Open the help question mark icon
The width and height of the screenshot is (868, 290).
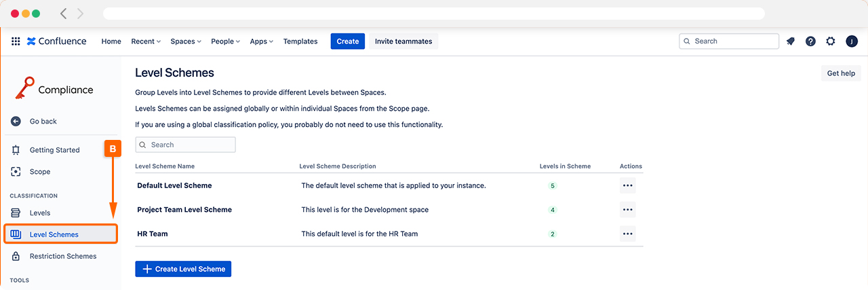coord(810,41)
